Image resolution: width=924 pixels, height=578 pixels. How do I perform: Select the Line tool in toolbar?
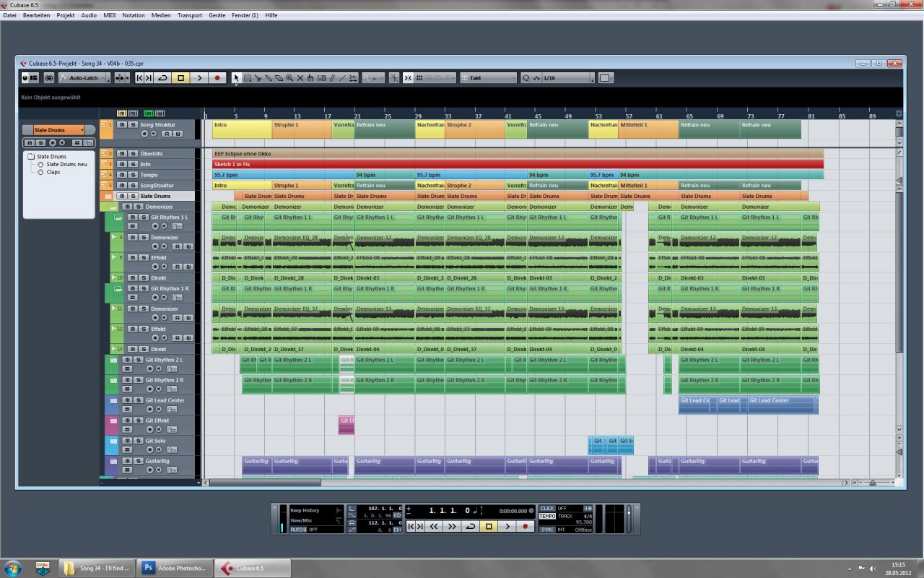pyautogui.click(x=342, y=78)
